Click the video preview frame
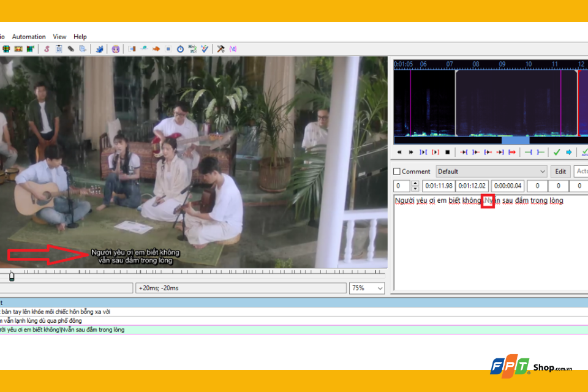The image size is (588, 392). pyautogui.click(x=194, y=162)
